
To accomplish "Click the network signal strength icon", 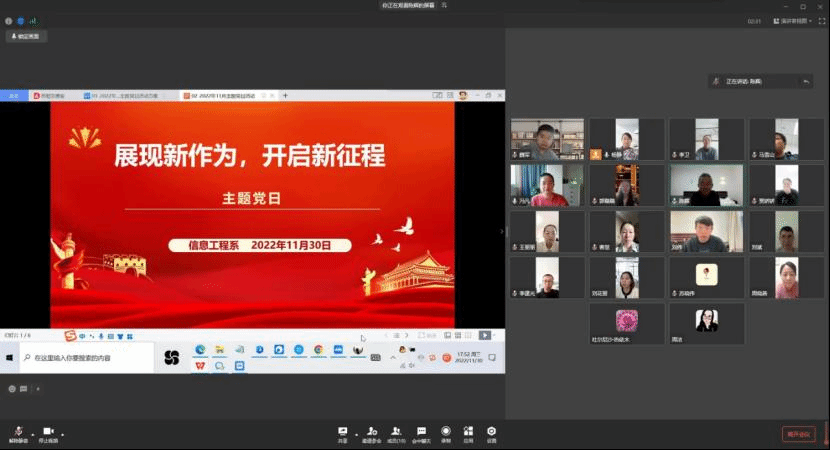I will click(x=33, y=20).
